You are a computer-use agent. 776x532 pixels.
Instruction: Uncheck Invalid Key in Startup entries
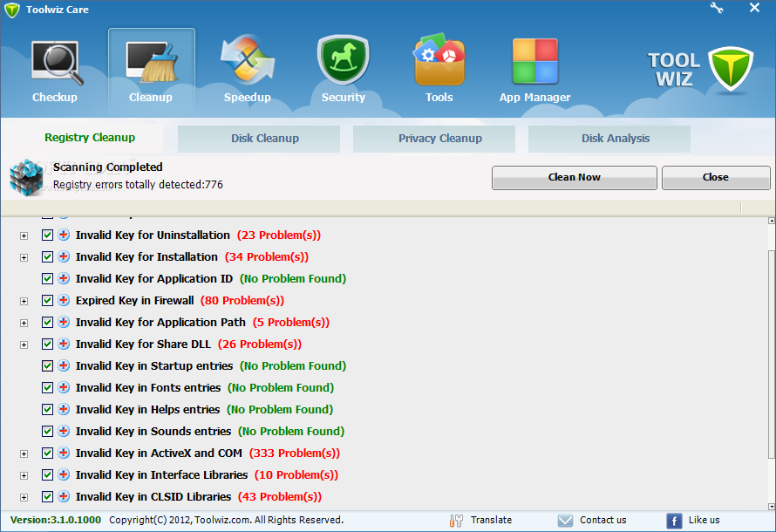pyautogui.click(x=47, y=365)
